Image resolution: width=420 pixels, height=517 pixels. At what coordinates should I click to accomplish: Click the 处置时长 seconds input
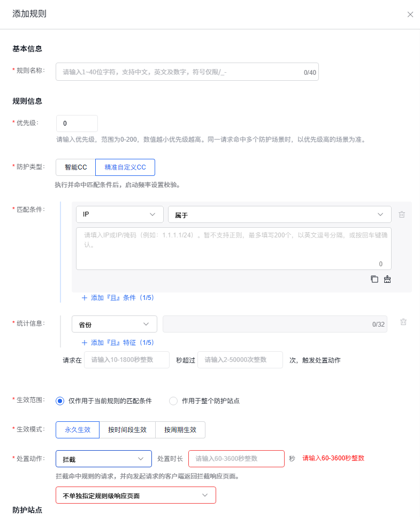236,459
